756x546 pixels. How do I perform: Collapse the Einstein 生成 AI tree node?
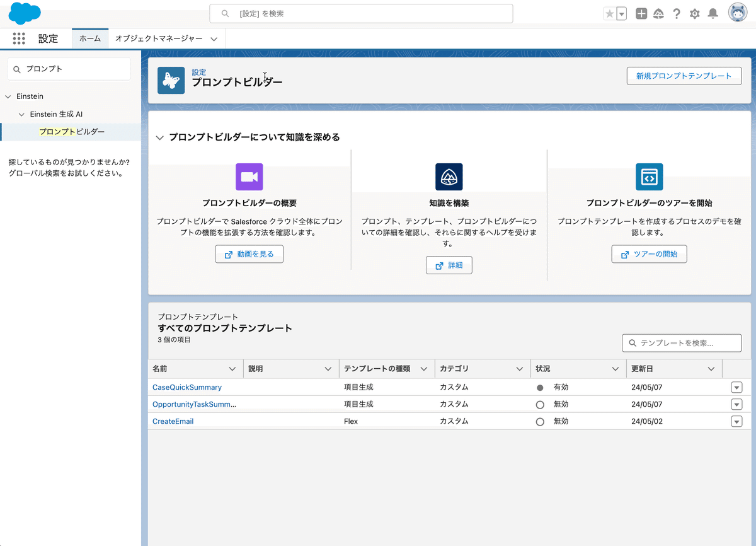21,115
